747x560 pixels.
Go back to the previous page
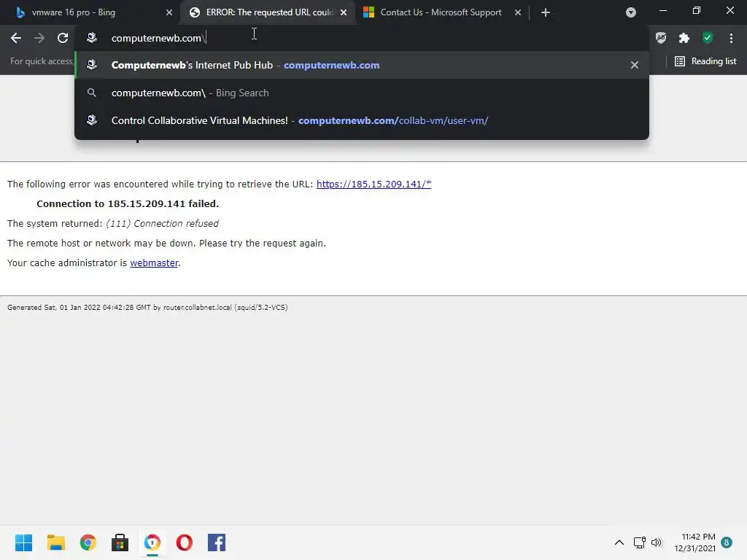16,38
